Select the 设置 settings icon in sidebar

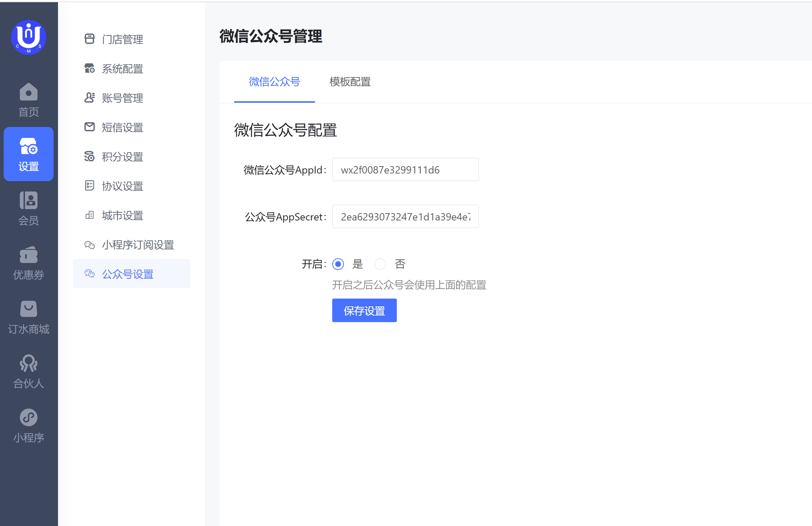29,146
